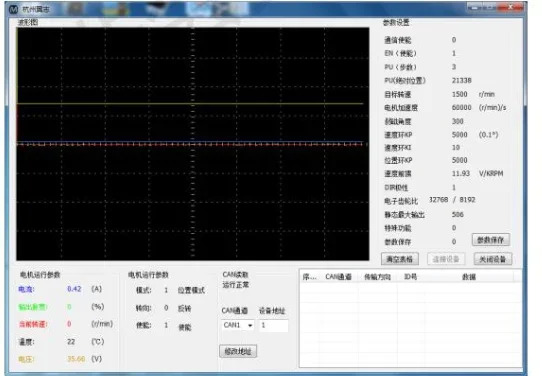Select the 速度环KP value 5000
The width and height of the screenshot is (542, 376).
pyautogui.click(x=459, y=134)
